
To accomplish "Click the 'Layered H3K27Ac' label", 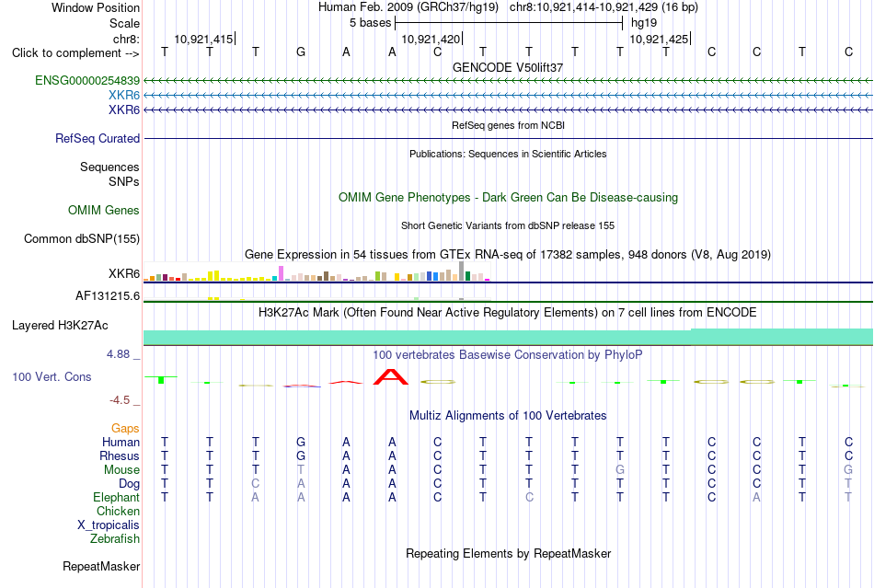I will point(60,326).
